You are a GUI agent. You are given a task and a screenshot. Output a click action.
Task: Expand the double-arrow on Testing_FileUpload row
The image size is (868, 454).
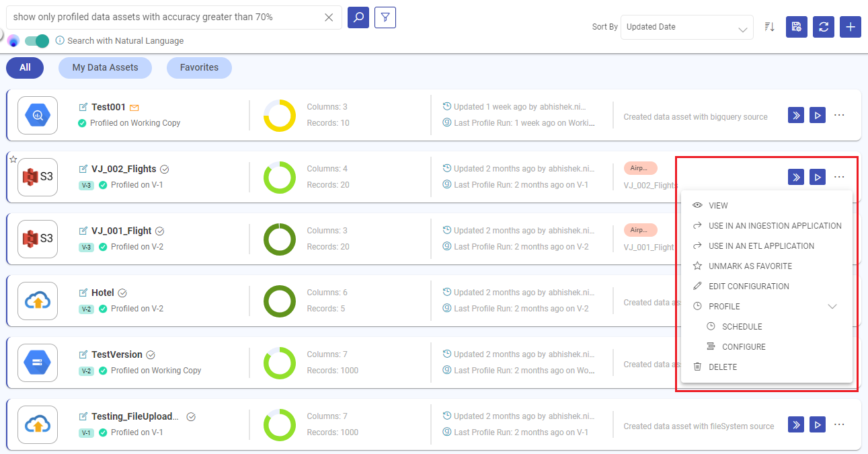795,424
